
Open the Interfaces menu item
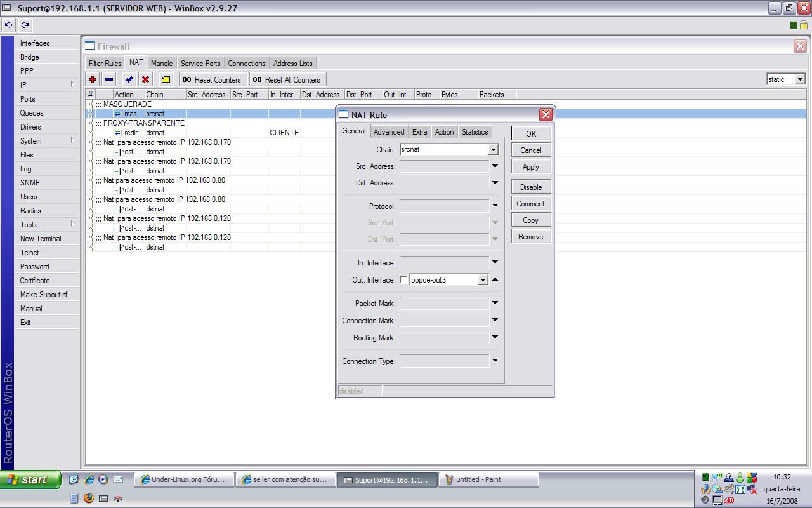47,43
